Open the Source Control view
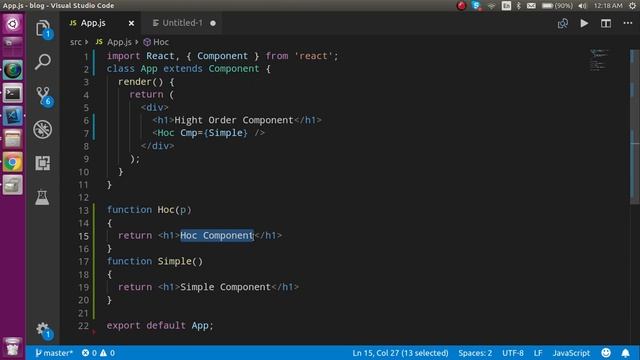This screenshot has width=640, height=360. tap(43, 96)
